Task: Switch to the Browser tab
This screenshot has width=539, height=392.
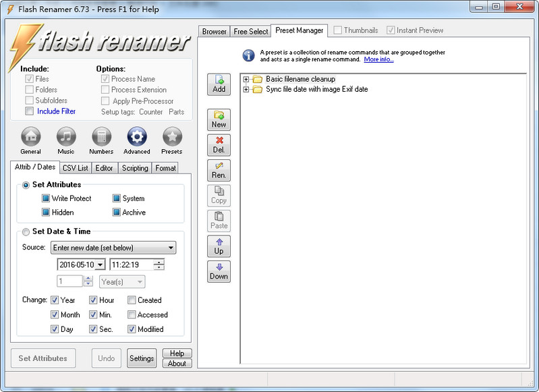Action: [x=214, y=31]
